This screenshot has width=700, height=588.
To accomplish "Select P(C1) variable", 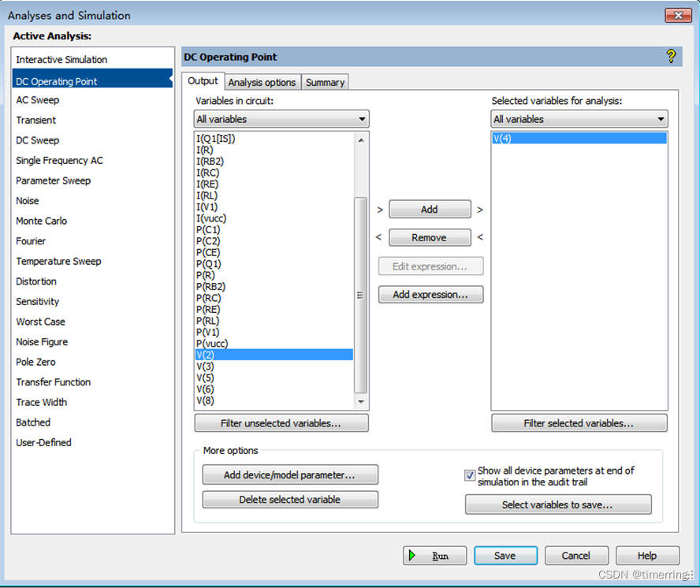I will (274, 229).
